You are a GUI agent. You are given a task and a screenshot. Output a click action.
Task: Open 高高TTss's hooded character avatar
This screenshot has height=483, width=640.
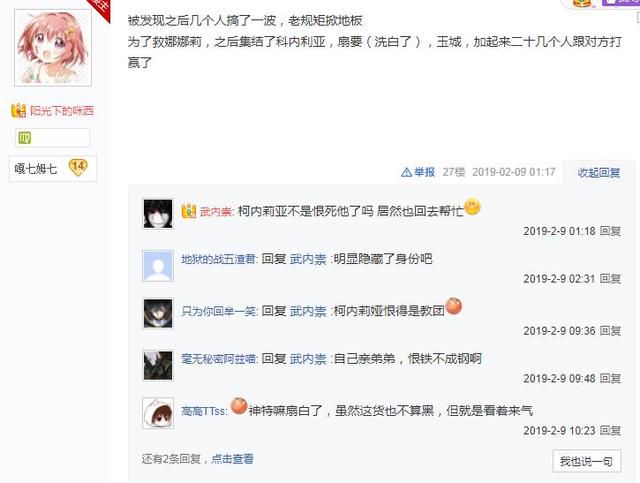click(x=158, y=413)
